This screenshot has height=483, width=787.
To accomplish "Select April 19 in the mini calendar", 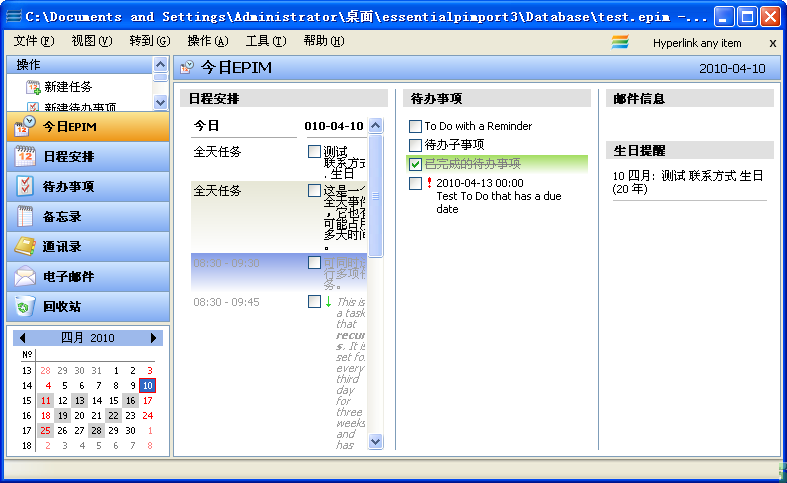I will (x=63, y=415).
